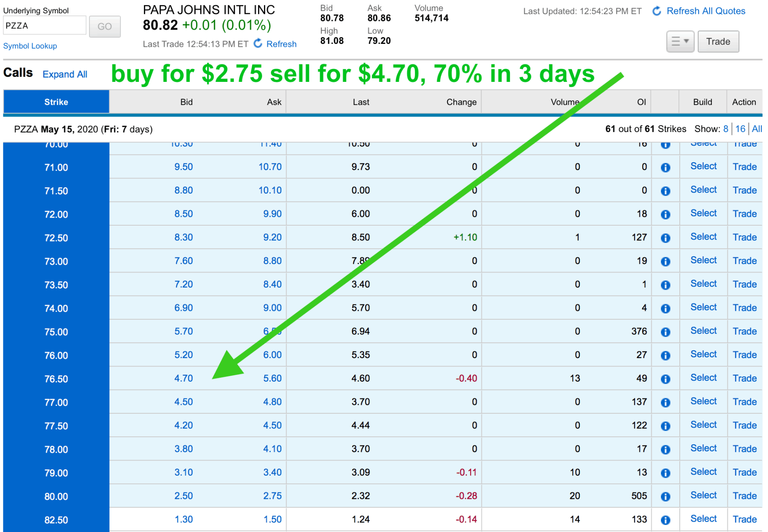Click Refresh link beside Last Trade
This screenshot has height=532, width=768.
[282, 44]
